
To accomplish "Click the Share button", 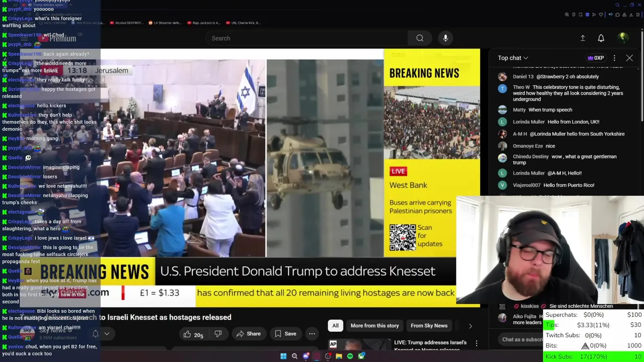I will click(248, 334).
